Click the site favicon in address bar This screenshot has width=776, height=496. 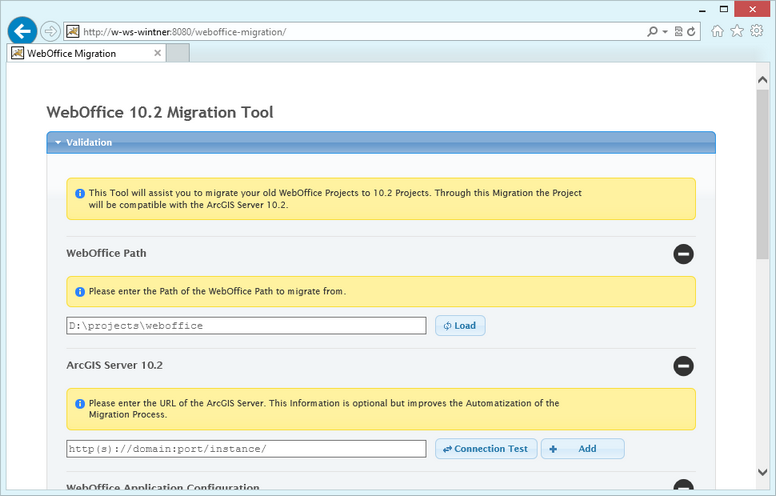click(73, 32)
